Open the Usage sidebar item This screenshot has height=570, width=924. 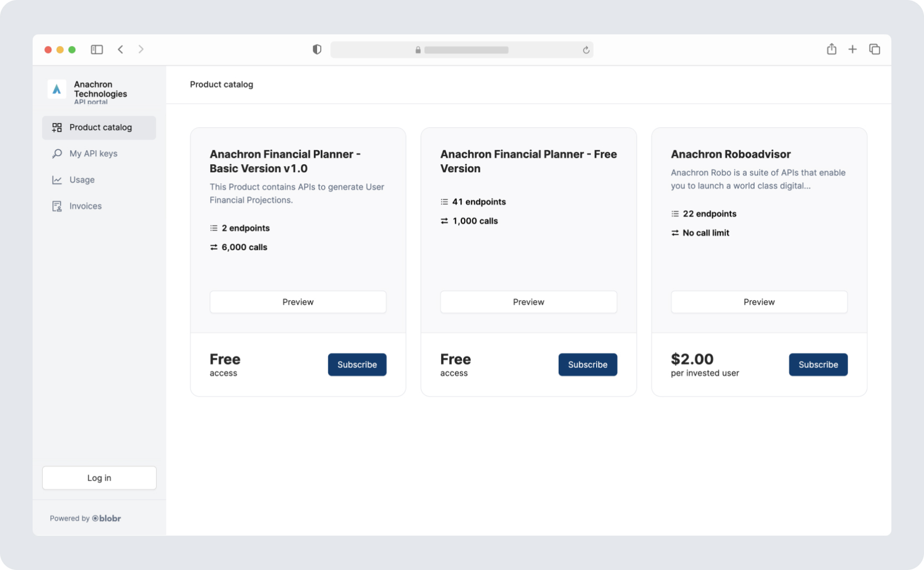(x=99, y=180)
